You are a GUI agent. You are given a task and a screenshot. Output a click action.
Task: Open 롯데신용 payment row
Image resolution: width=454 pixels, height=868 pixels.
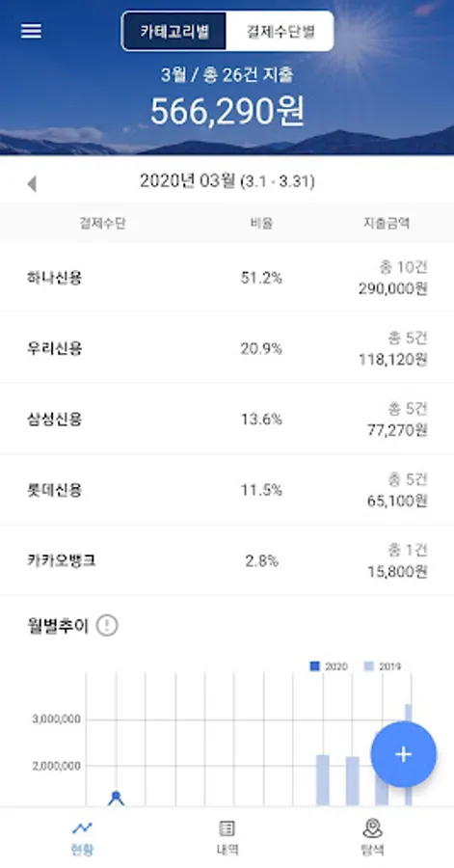[227, 491]
